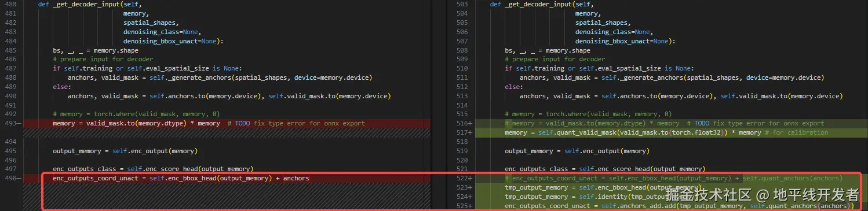The image size is (868, 211).
Task: Click line number 480 in the gutter
Action: click(11, 4)
